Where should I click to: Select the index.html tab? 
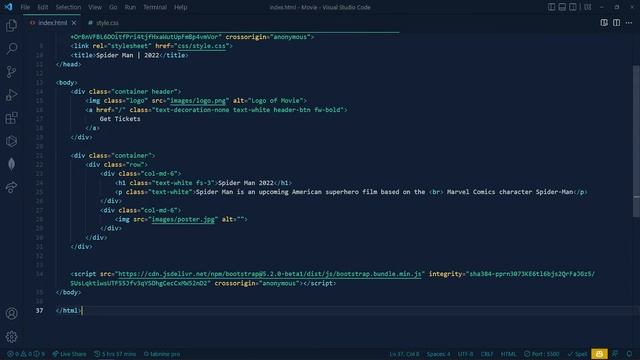pyautogui.click(x=52, y=23)
